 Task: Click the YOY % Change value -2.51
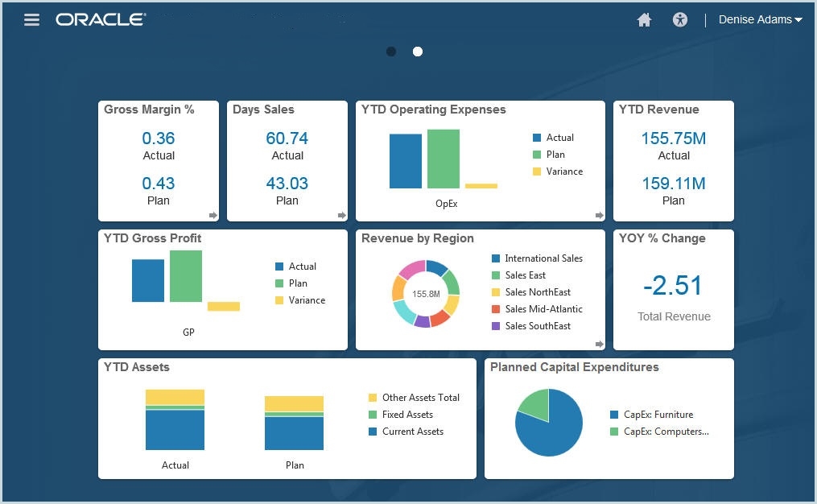click(673, 286)
